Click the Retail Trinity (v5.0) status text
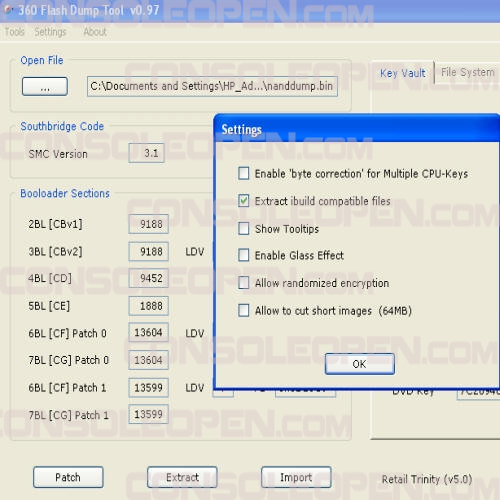500x500 pixels. [427, 479]
